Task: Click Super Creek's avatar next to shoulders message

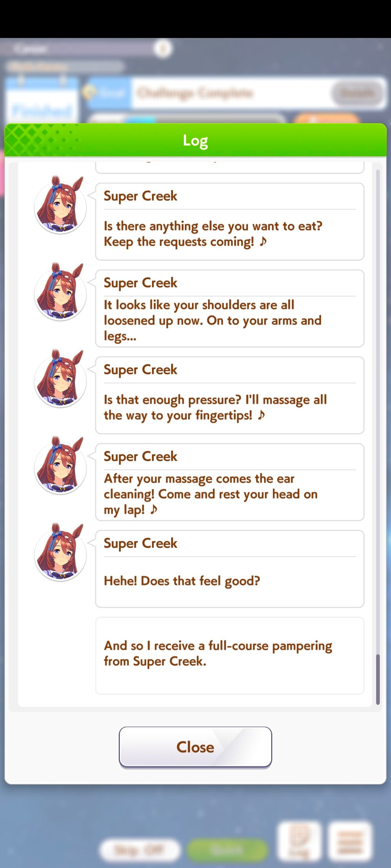Action: tap(60, 292)
